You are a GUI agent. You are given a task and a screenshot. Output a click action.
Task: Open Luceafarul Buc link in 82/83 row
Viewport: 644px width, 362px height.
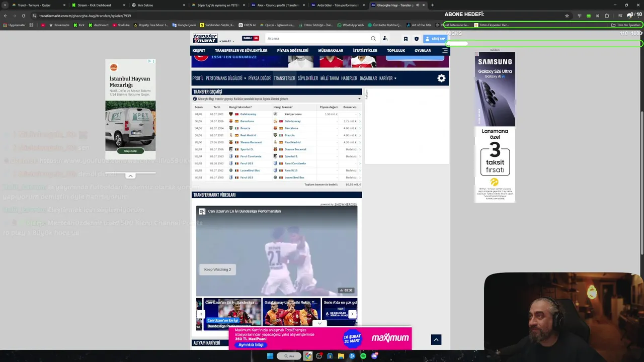click(x=250, y=170)
